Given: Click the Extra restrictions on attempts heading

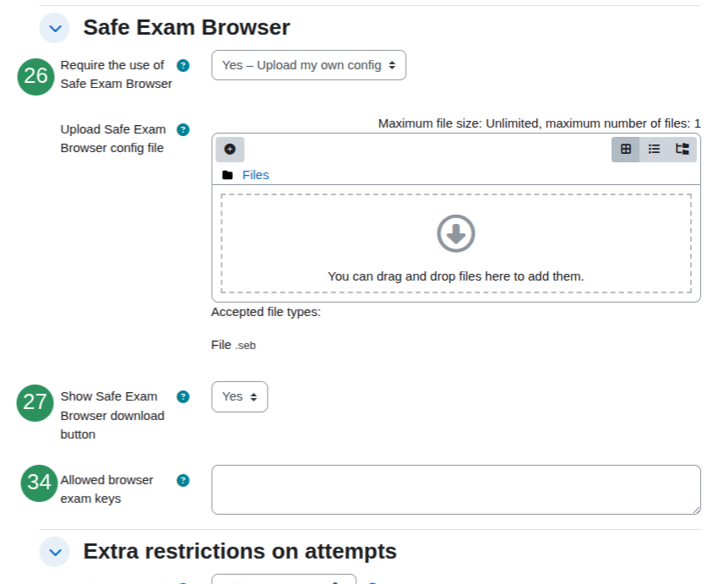Looking at the screenshot, I should tap(240, 552).
